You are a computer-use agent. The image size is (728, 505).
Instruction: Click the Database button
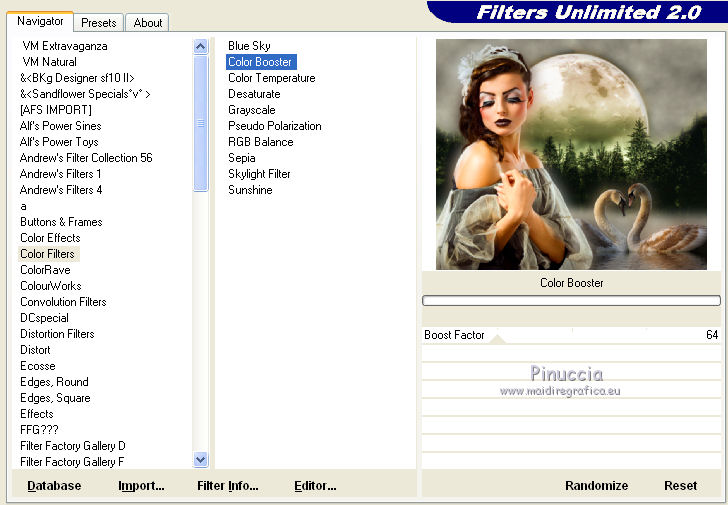(x=54, y=486)
